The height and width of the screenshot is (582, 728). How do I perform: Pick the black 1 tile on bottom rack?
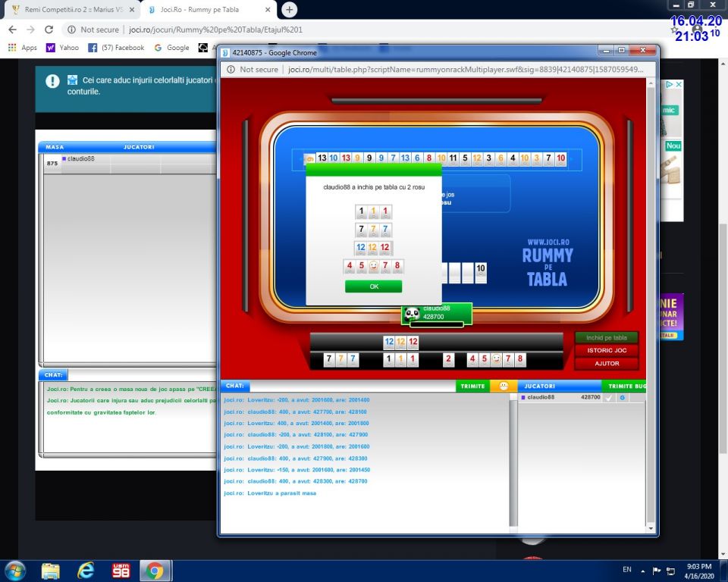coord(389,359)
